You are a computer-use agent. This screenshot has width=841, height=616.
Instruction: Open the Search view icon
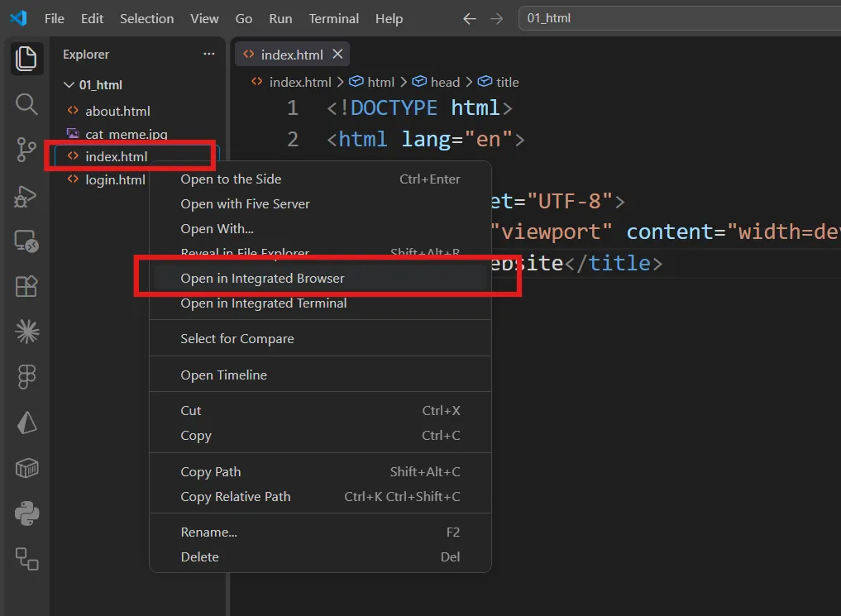tap(26, 104)
